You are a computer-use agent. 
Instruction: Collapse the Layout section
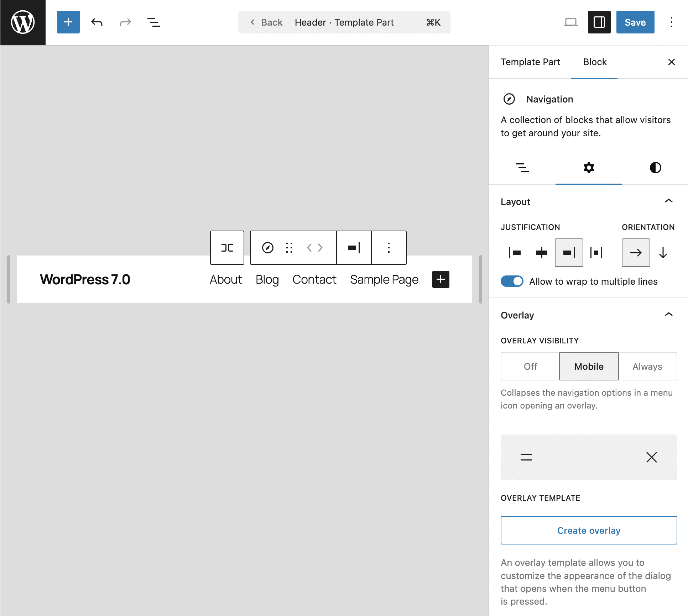point(669,201)
